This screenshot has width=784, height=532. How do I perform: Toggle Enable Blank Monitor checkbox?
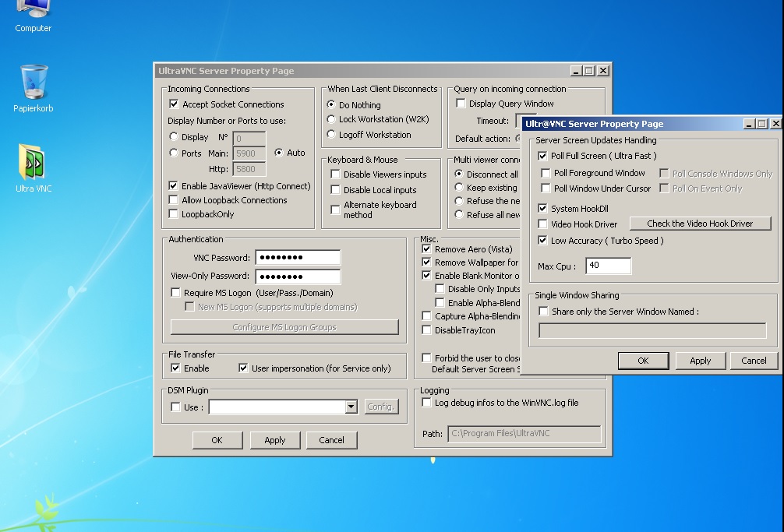pyautogui.click(x=426, y=275)
